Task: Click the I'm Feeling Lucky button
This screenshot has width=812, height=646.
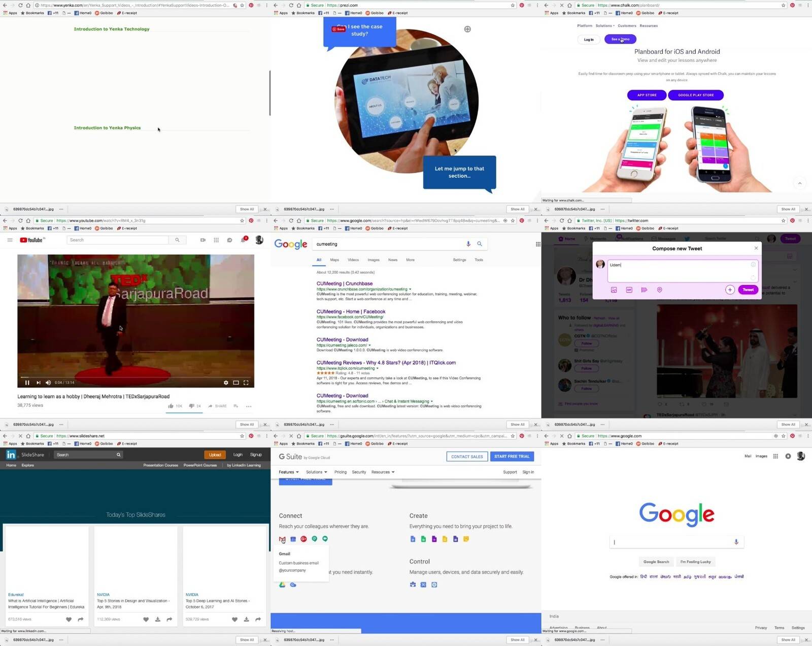Action: click(x=695, y=562)
